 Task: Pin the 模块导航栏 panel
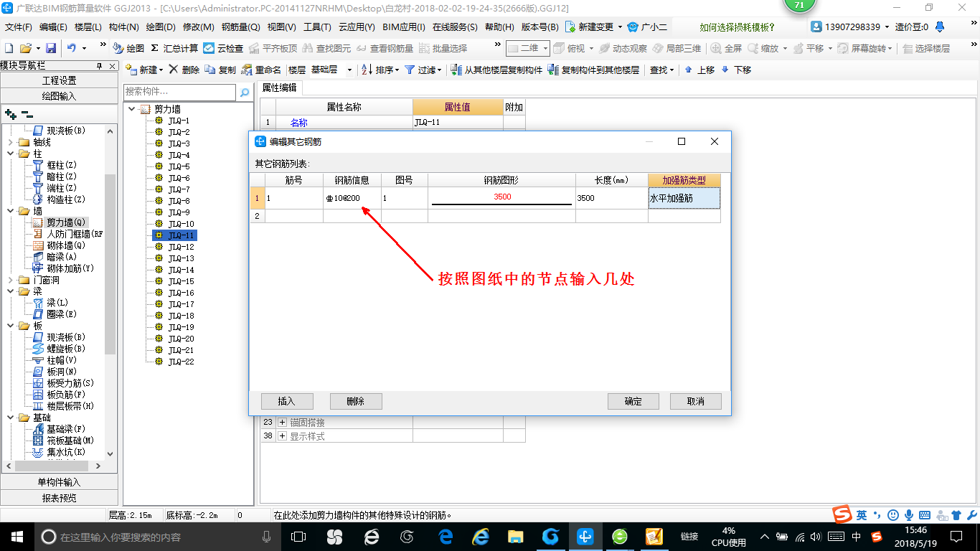(100, 66)
